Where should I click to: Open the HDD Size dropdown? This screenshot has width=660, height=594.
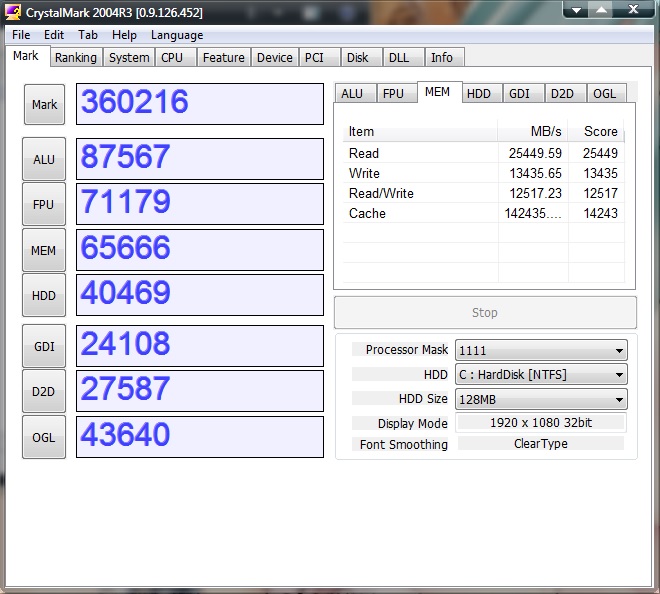click(x=619, y=400)
